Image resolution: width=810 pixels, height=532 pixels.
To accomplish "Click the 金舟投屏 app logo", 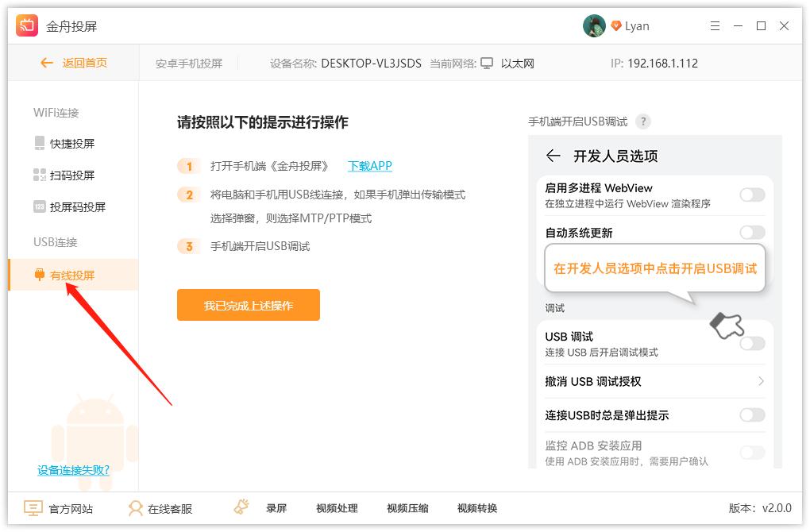I will click(27, 25).
